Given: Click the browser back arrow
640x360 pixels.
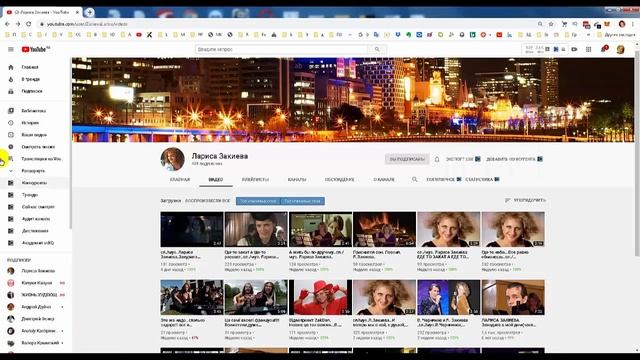Looking at the screenshot, I should (7, 24).
